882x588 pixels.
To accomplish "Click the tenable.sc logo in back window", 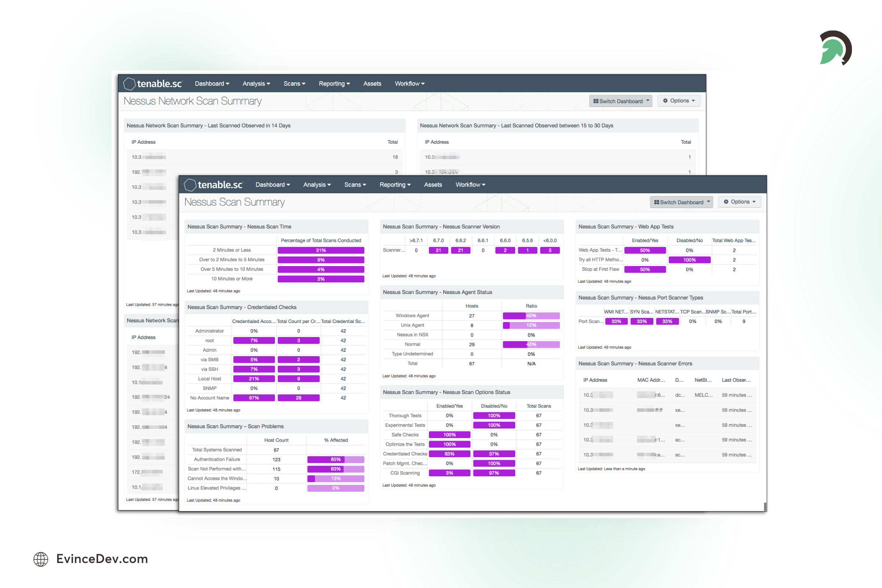I will pyautogui.click(x=153, y=84).
